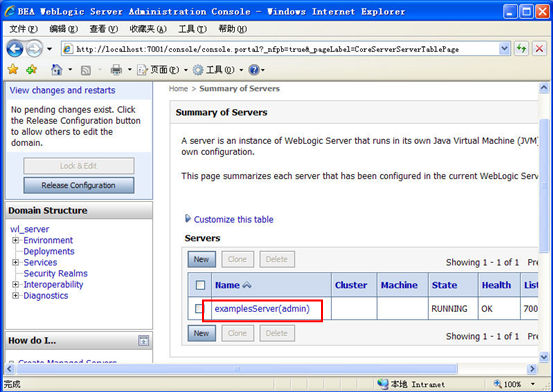Image resolution: width=553 pixels, height=392 pixels.
Task: Click the red Stop loading icon
Action: tap(539, 49)
